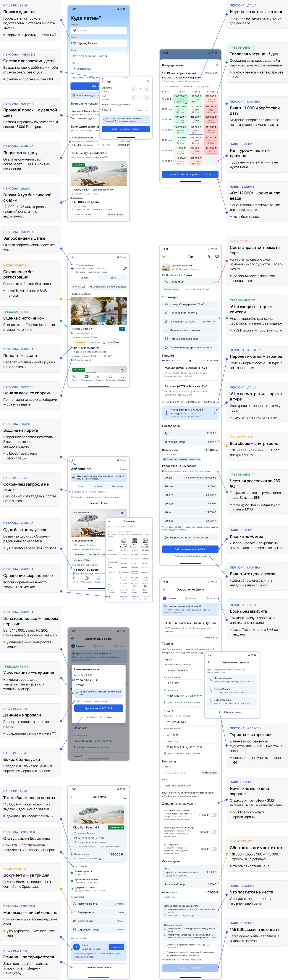Viewport: 288px width, 980px height.
Task: Open the 'Фильтры' button on the results screen
Action: pos(79,287)
